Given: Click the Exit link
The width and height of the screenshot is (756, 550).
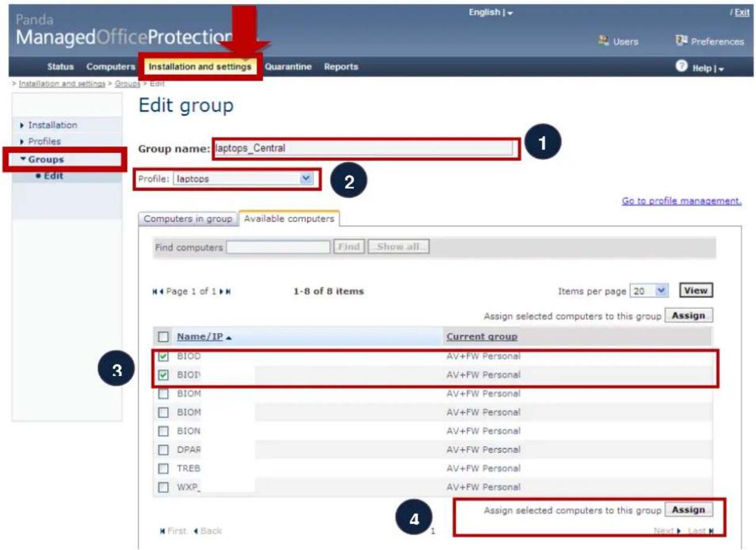Looking at the screenshot, I should coord(742,12).
